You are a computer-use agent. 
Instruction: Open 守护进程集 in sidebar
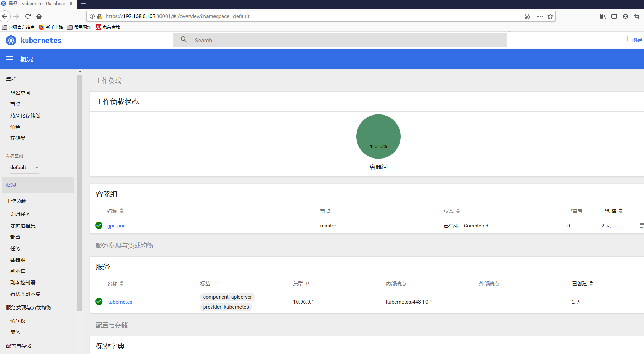pos(23,226)
